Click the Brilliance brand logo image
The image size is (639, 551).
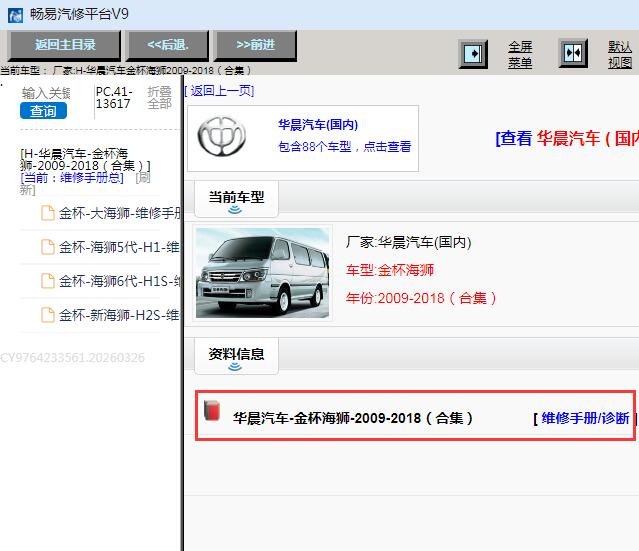(221, 137)
